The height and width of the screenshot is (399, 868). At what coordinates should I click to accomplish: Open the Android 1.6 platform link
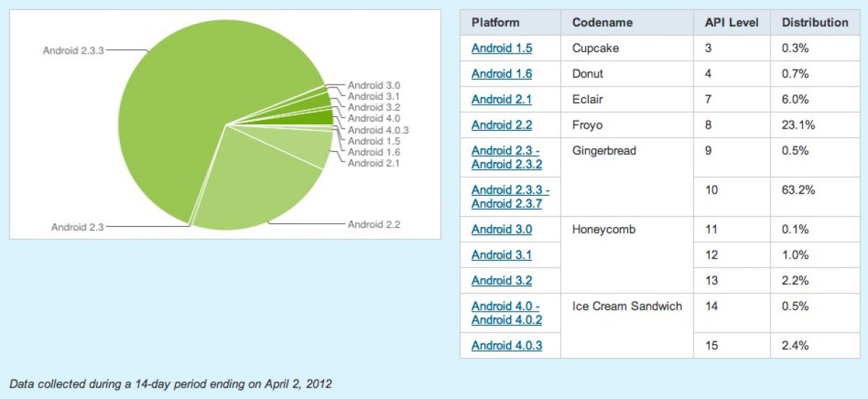tap(501, 74)
